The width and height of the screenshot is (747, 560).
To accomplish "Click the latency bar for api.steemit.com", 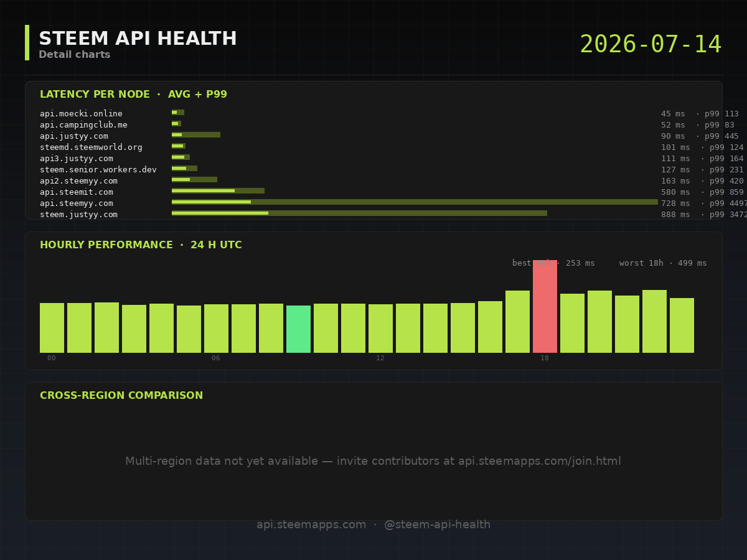I will (218, 191).
